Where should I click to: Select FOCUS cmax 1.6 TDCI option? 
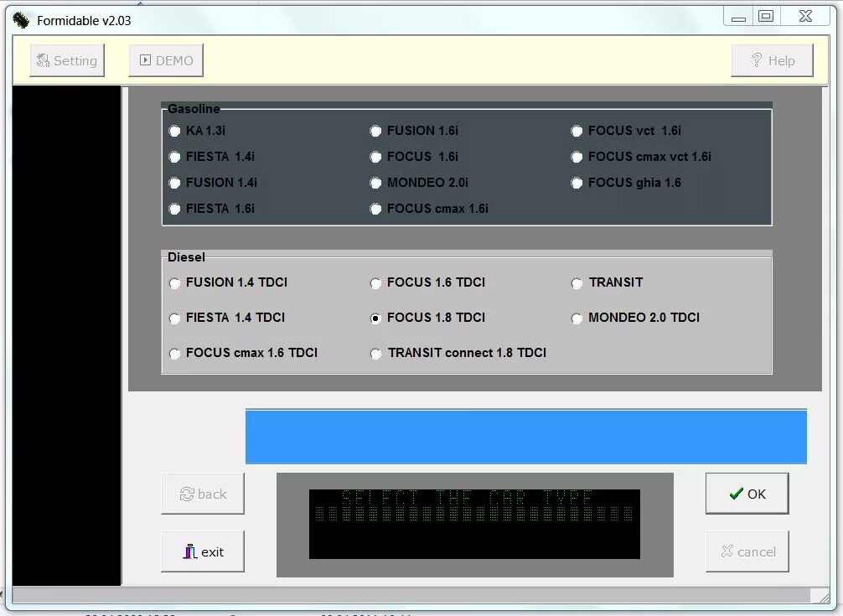[x=175, y=353]
